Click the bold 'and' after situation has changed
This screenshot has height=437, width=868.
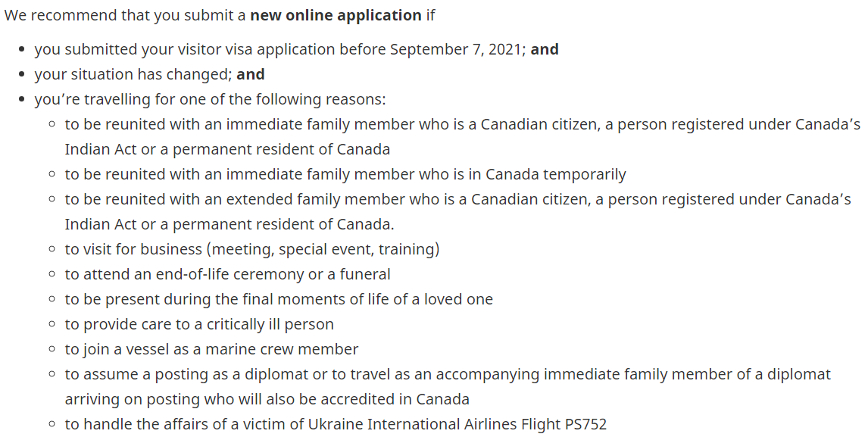(250, 74)
